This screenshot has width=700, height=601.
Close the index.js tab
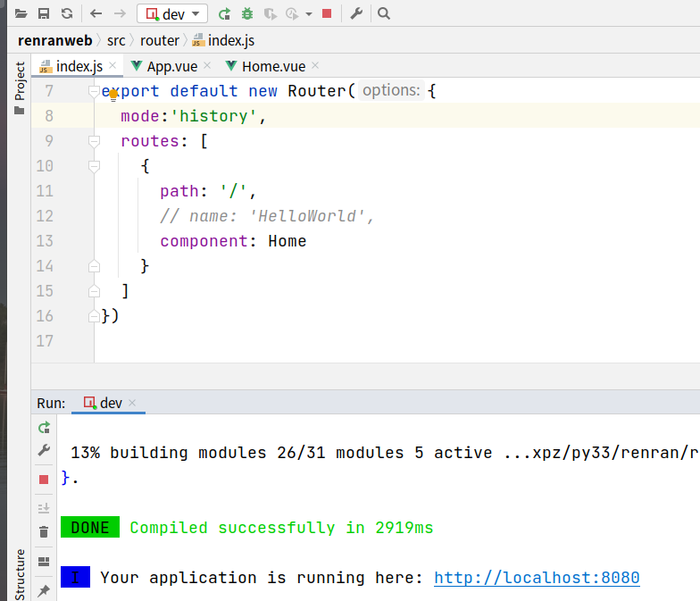[112, 66]
